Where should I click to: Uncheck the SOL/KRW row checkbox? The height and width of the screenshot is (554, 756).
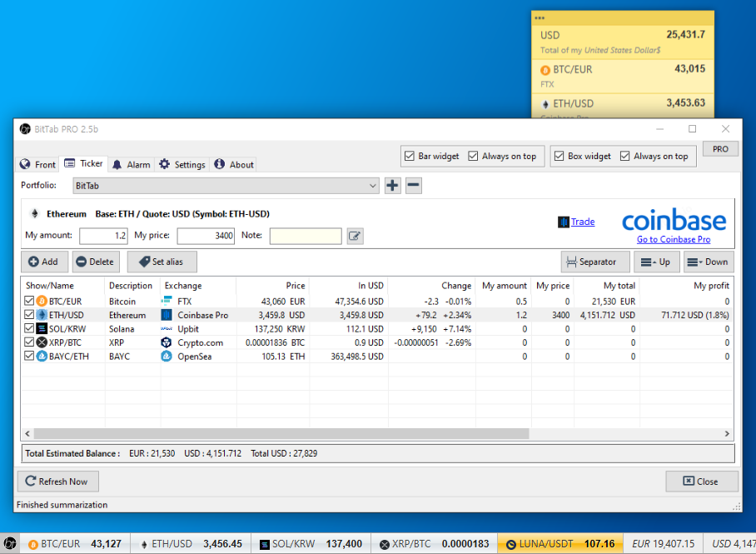[27, 328]
